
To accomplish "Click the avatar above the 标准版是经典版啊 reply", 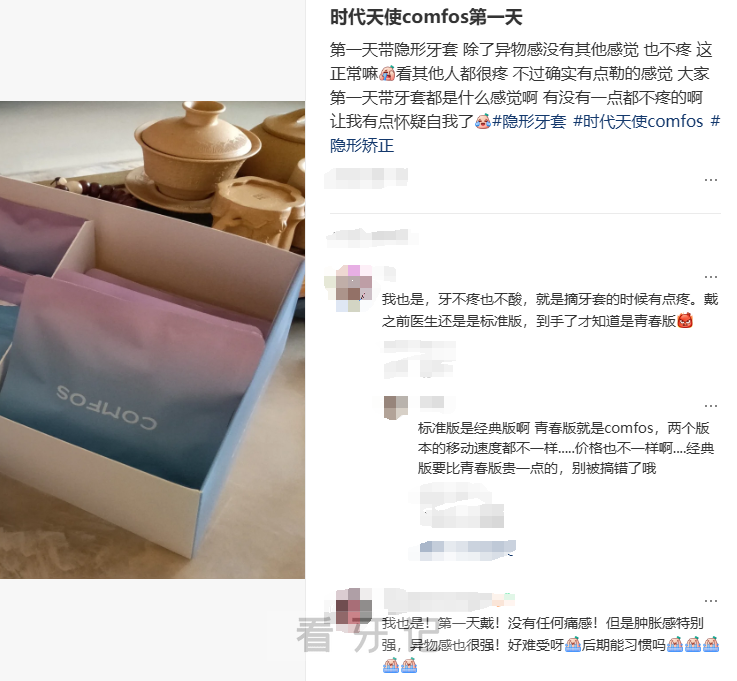I will (396, 407).
